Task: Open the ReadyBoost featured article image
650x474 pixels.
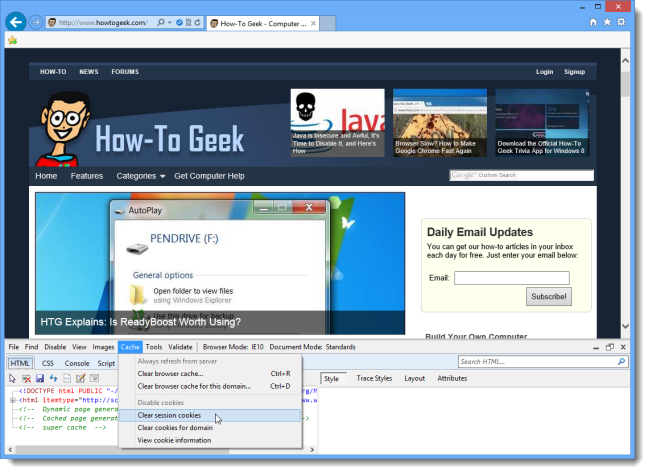Action: (x=220, y=263)
